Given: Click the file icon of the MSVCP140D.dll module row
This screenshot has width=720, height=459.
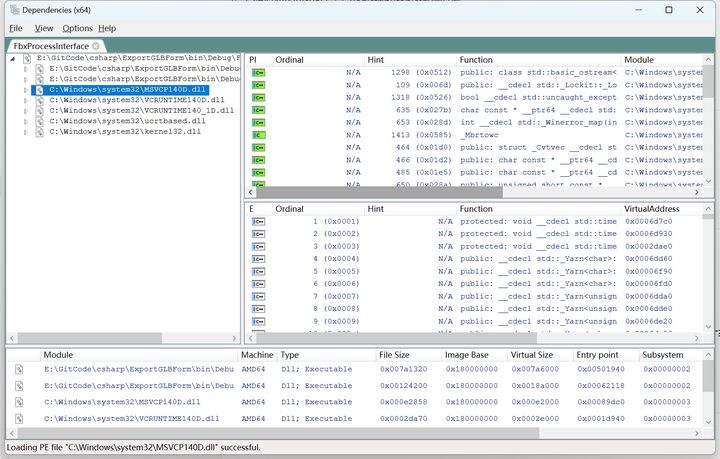Looking at the screenshot, I should pyautogui.click(x=19, y=402).
